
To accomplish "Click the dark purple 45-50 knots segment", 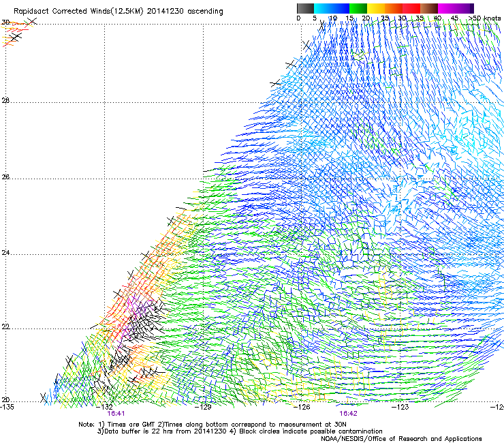I will click(x=464, y=8).
